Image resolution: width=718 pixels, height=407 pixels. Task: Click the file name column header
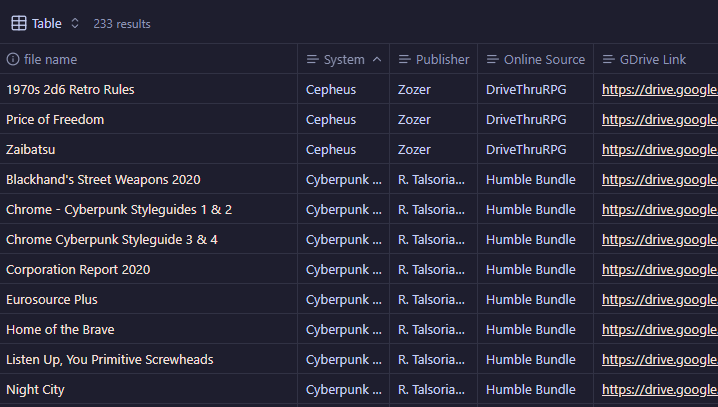tap(50, 60)
